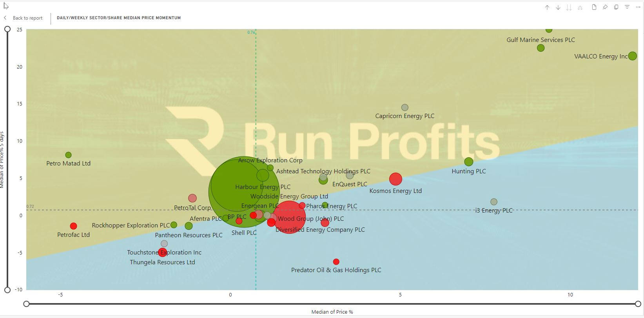Select Predator Oil & Gas Holdings bubble
Viewport: 644px width, 318px height.
[336, 262]
